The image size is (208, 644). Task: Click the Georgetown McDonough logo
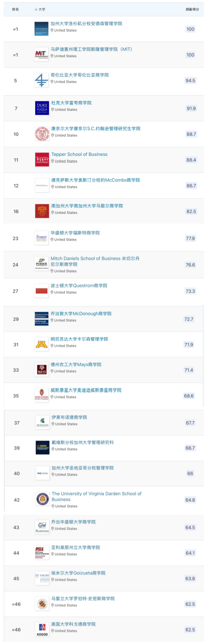coord(41,319)
